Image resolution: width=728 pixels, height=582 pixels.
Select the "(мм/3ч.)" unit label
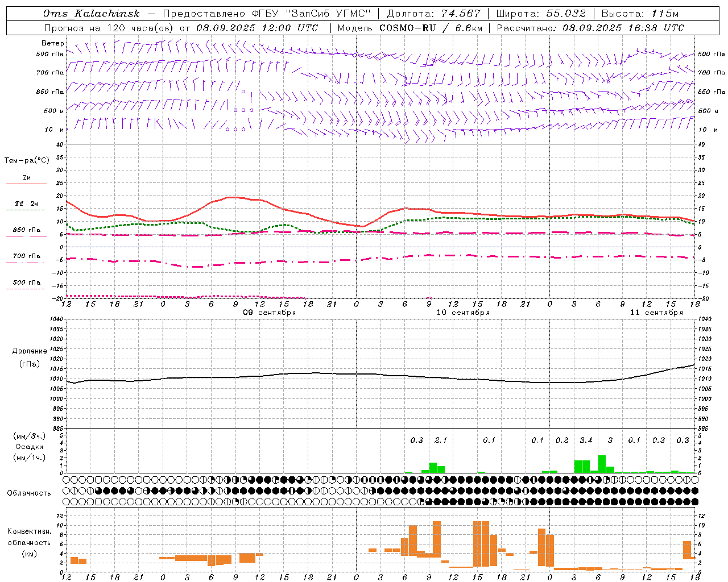[x=30, y=436]
